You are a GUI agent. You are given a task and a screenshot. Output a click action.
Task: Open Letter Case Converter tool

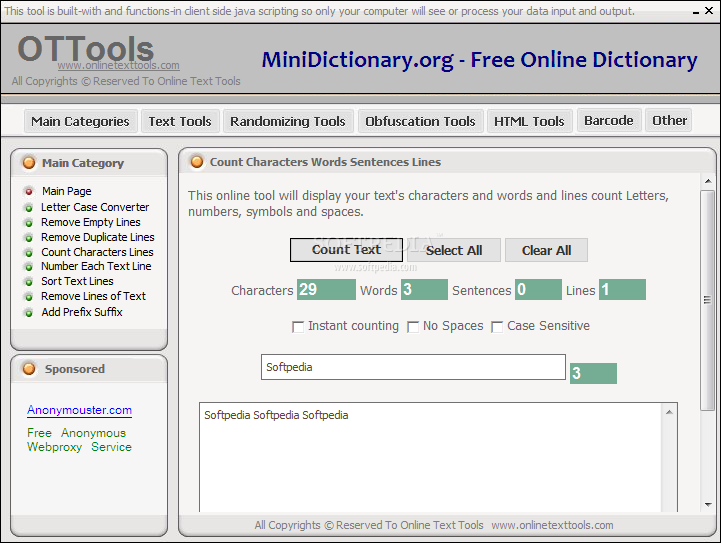(x=95, y=207)
